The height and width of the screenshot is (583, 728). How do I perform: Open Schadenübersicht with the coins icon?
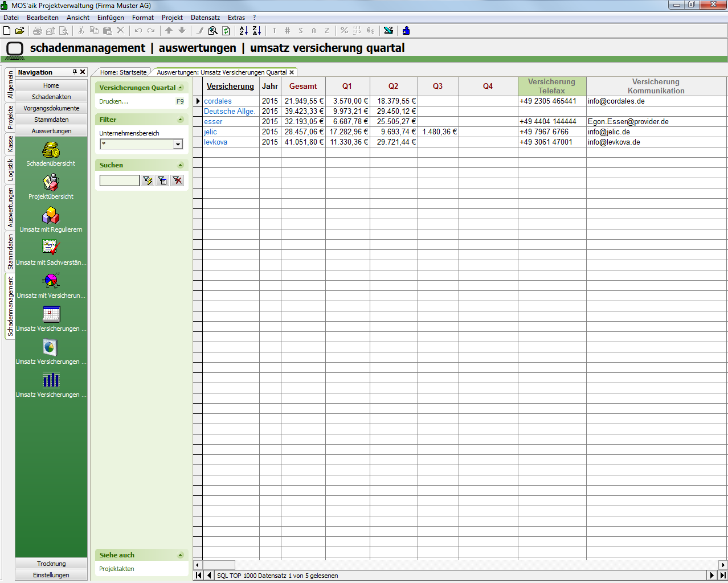tap(51, 150)
